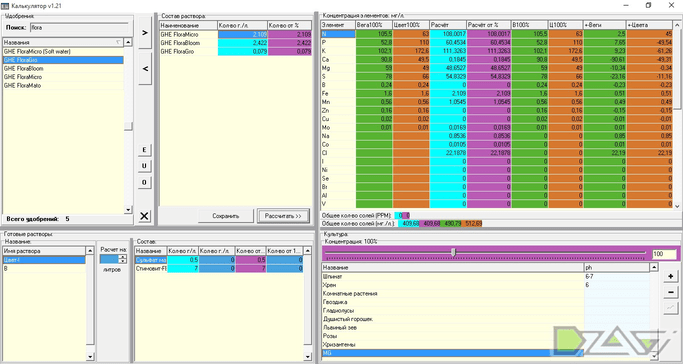Delete with the X button under fertilizer controls

click(x=144, y=216)
